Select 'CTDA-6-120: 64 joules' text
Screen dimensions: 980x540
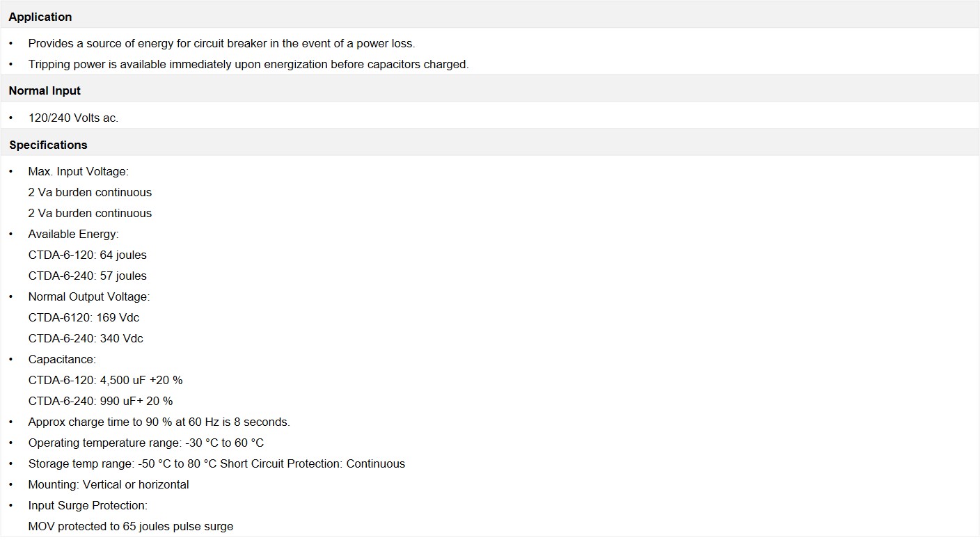click(88, 255)
